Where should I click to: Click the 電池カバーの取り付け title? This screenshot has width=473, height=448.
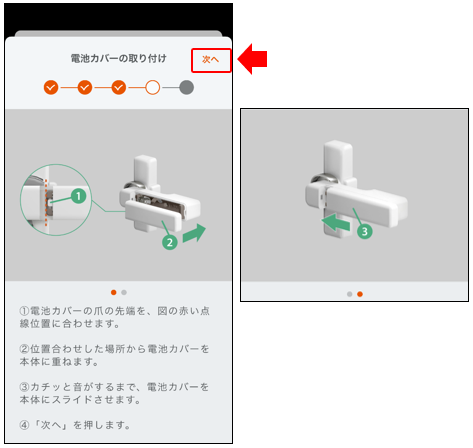[118, 59]
